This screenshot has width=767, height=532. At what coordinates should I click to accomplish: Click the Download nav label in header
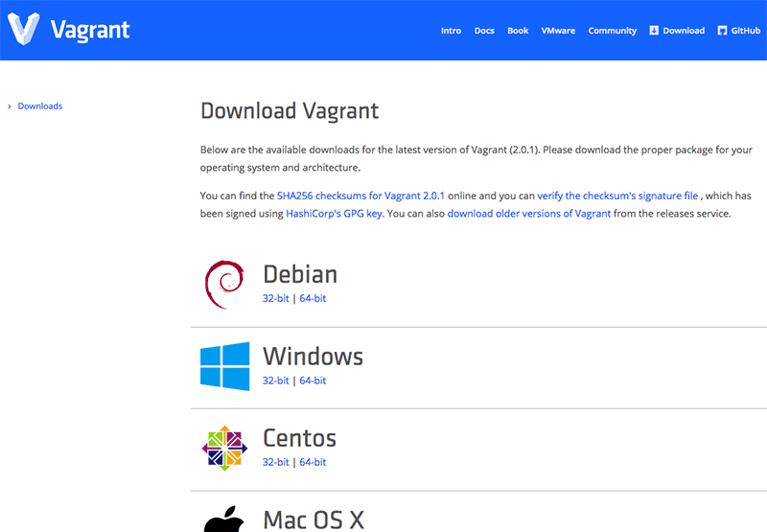[x=684, y=31]
